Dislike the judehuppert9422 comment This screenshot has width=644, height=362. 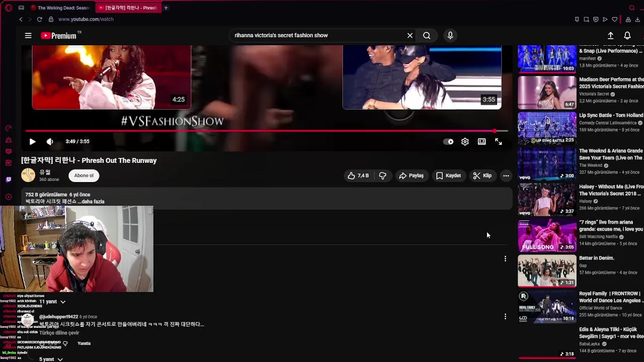65,343
